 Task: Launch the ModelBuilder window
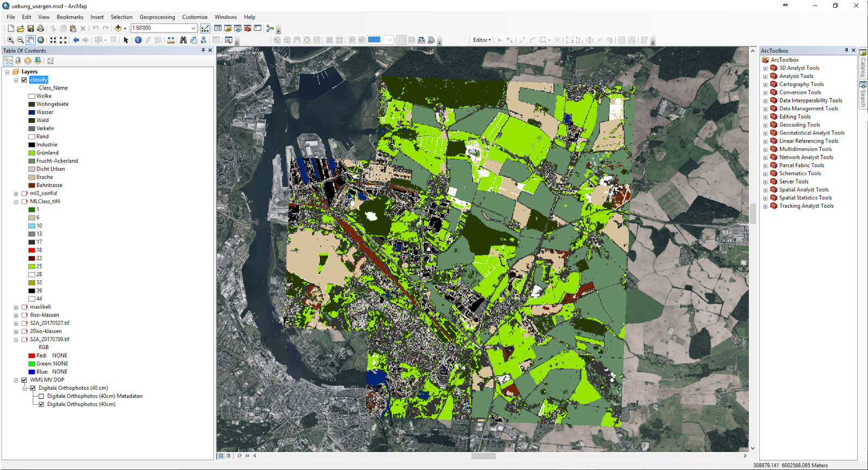270,28
